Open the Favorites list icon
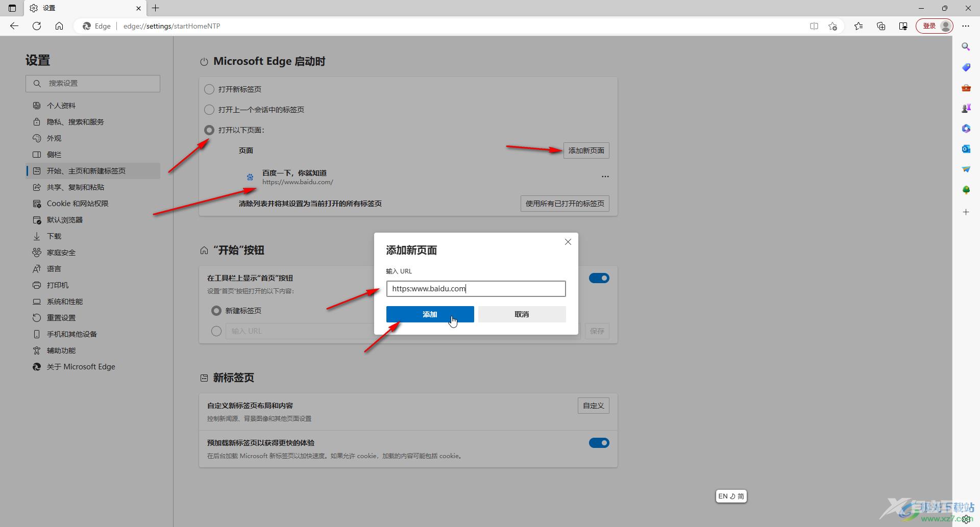 859,26
